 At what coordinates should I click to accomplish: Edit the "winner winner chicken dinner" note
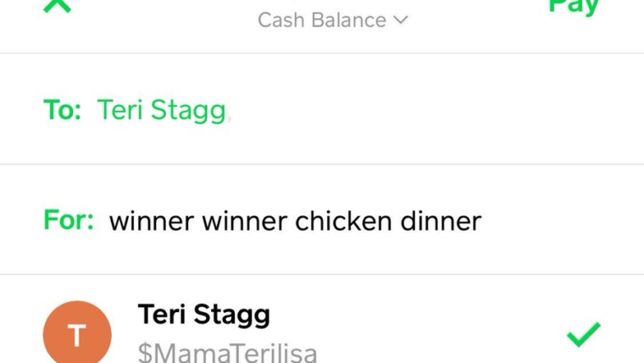point(295,221)
